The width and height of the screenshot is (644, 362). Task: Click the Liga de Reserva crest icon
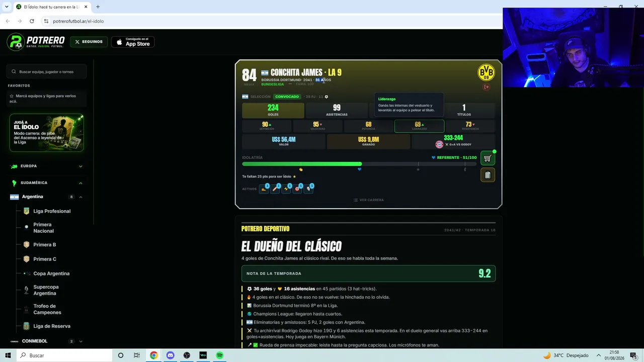click(x=26, y=326)
